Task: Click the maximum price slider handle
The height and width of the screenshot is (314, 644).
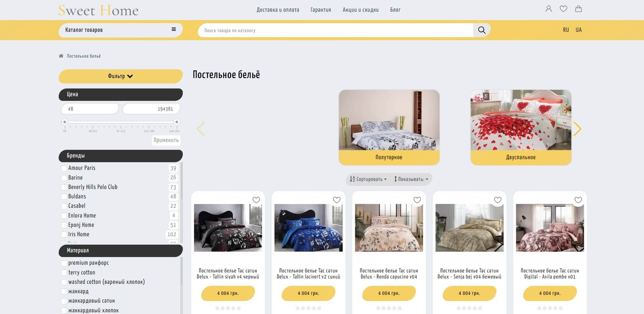Action: tap(177, 122)
